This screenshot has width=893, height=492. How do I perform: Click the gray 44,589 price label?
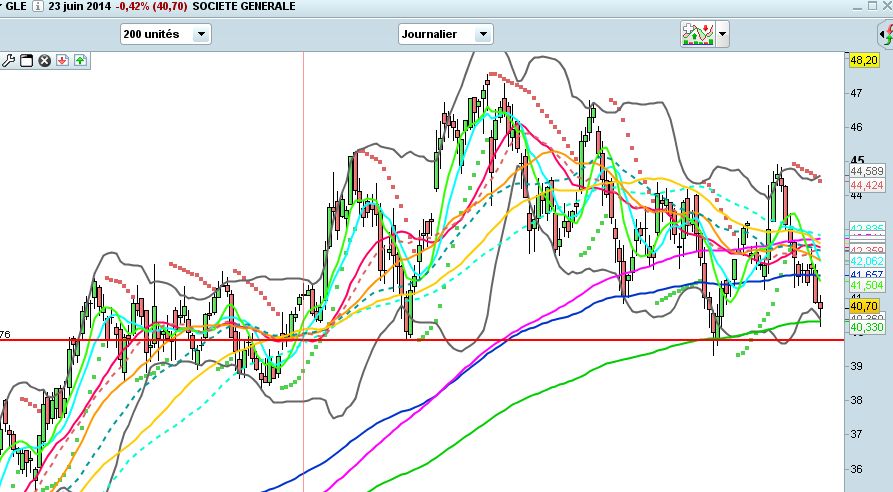(867, 171)
